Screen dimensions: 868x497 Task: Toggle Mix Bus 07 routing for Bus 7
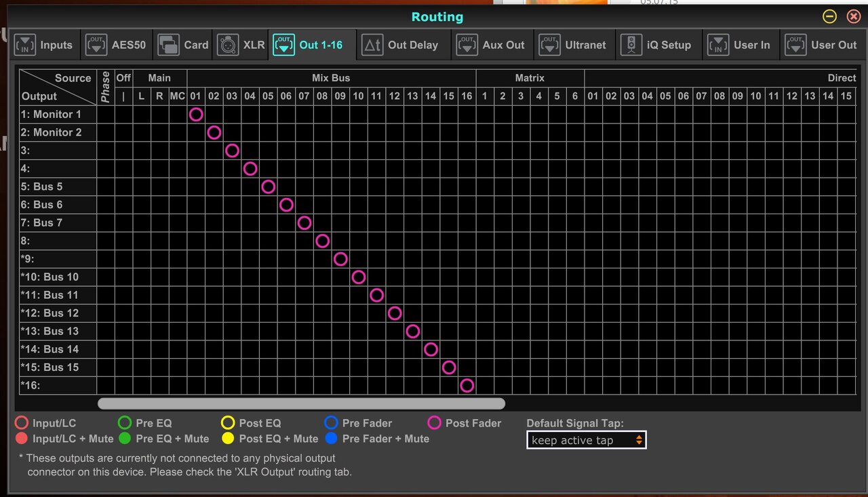point(304,222)
